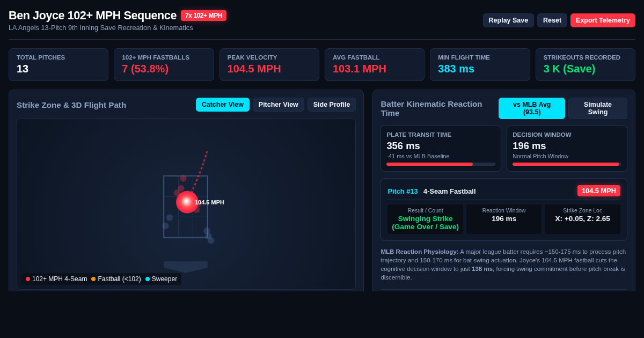Screen dimensions: 644x338
Task: Click the 7x 102+ MPH badge
Action: click(x=203, y=16)
